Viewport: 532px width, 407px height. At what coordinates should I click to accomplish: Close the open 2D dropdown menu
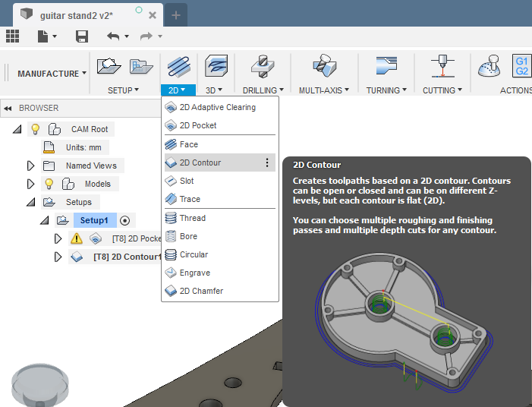(178, 90)
